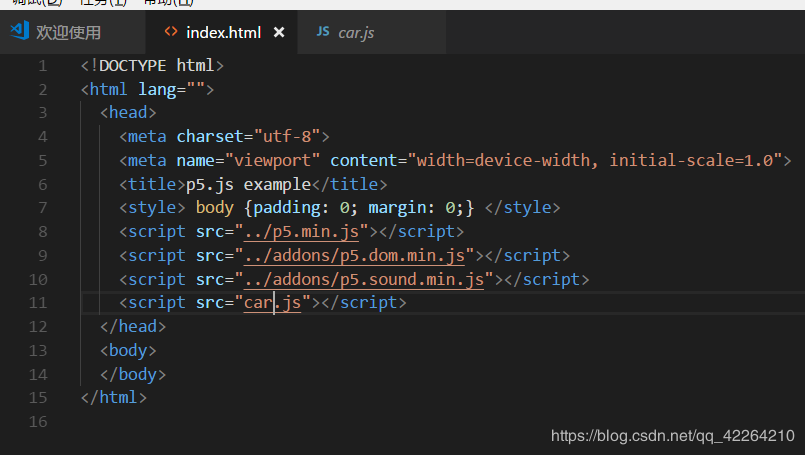Follow the ../addons/p5.sound.min.js path link

368,279
